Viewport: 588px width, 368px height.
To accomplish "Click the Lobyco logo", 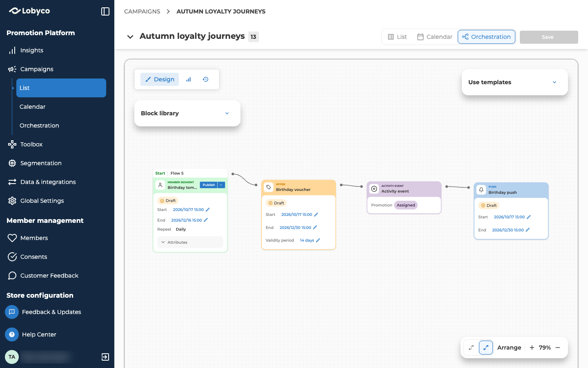I will (29, 11).
